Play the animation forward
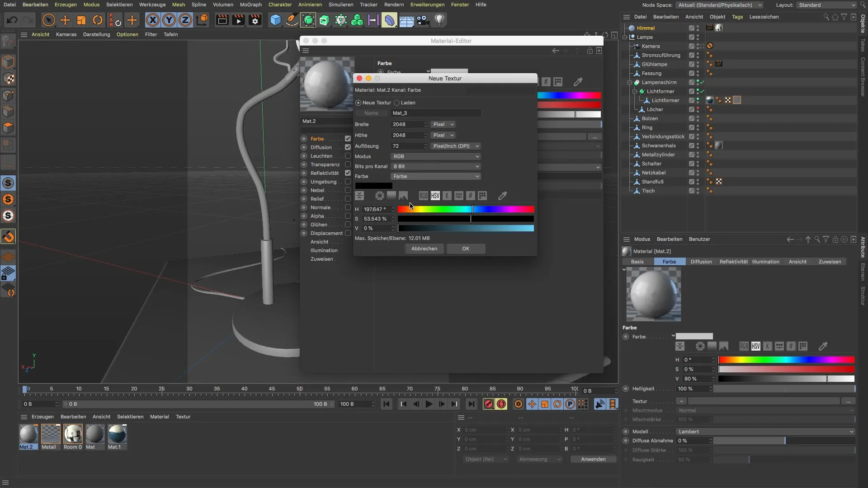The height and width of the screenshot is (488, 868). click(x=429, y=404)
